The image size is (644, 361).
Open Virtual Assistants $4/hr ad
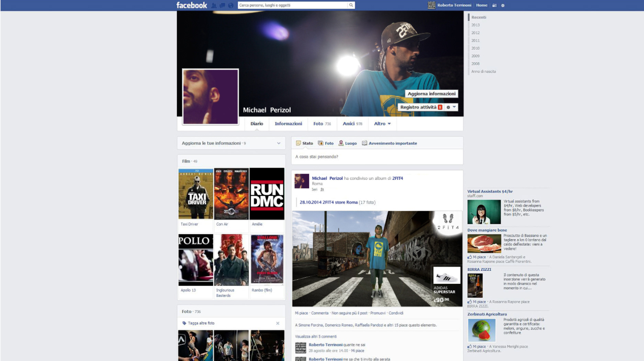point(490,191)
